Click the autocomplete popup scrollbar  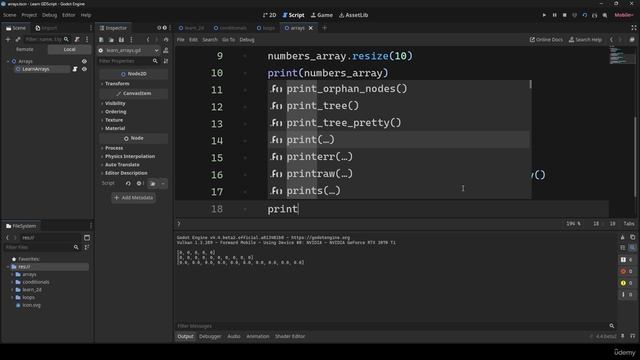pos(530,84)
